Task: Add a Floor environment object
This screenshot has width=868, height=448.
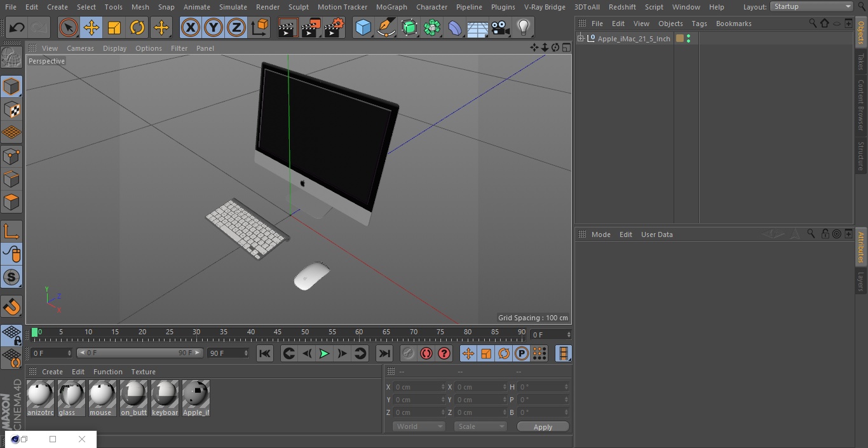Action: click(x=478, y=27)
